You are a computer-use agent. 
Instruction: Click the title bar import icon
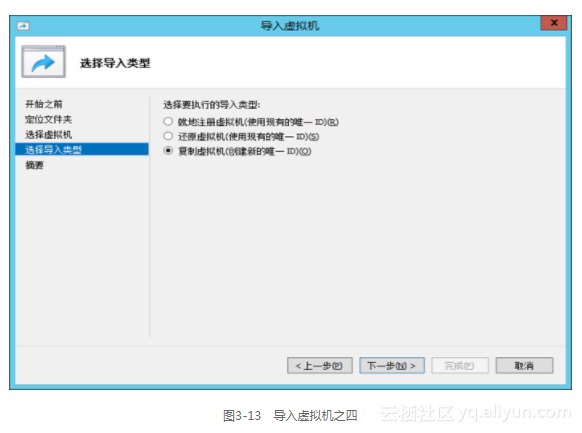click(23, 26)
